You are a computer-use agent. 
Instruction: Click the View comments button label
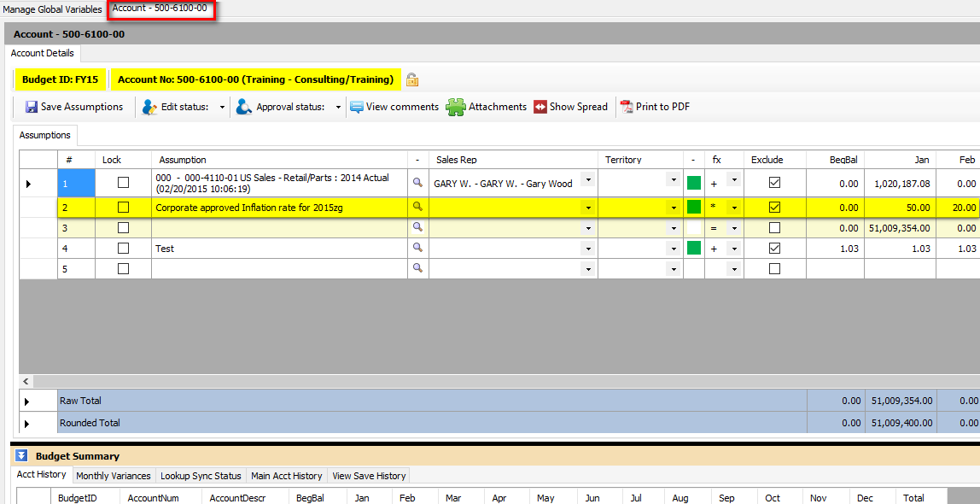(x=403, y=107)
